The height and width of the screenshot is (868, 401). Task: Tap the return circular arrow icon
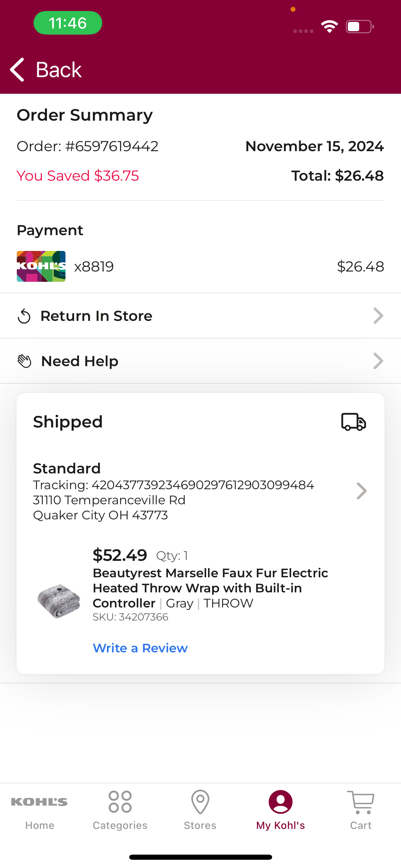24,316
